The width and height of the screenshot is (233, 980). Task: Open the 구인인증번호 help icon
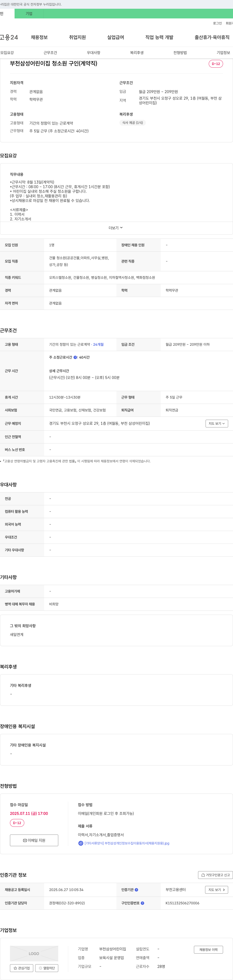point(142,903)
